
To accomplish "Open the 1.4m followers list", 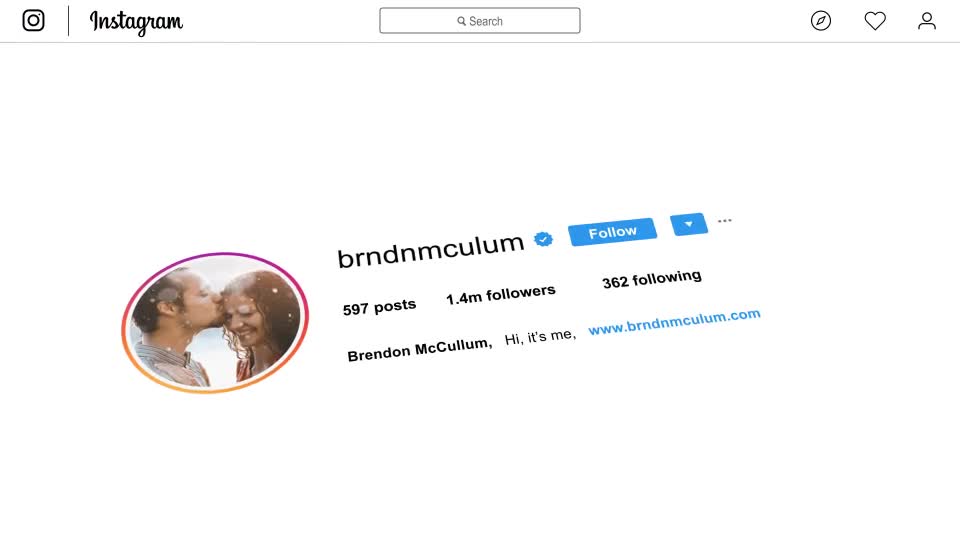I will (500, 294).
